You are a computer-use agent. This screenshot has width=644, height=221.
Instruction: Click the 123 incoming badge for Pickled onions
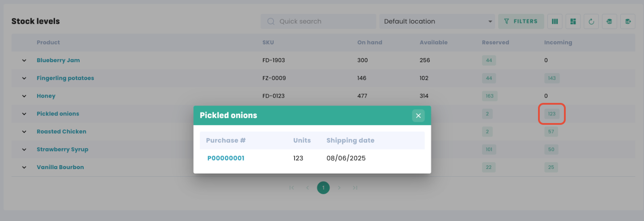coord(551,114)
